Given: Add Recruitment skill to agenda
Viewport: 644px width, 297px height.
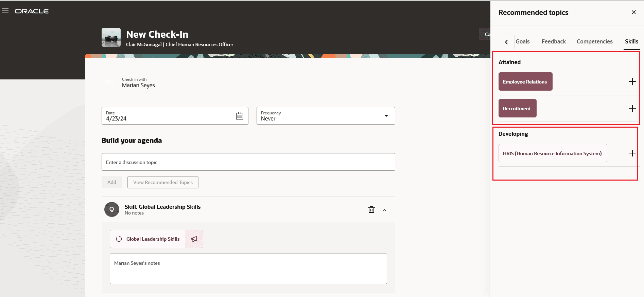Looking at the screenshot, I should [x=632, y=108].
